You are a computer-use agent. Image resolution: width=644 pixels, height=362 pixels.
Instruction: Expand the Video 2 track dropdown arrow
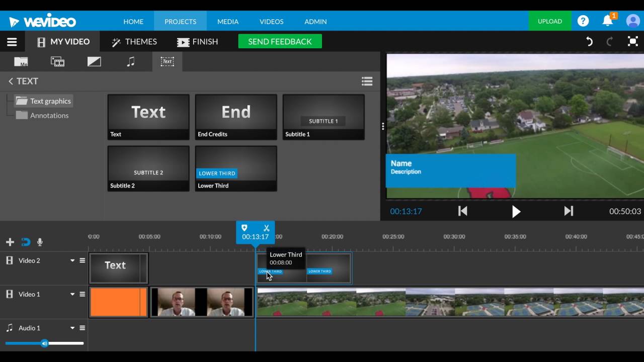point(72,260)
